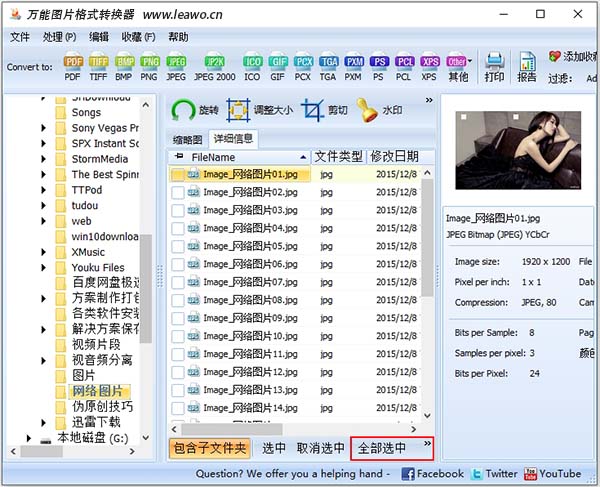Select checkbox of Image_网络图片05.jpg
Viewport: 600px width, 487px height.
178,246
